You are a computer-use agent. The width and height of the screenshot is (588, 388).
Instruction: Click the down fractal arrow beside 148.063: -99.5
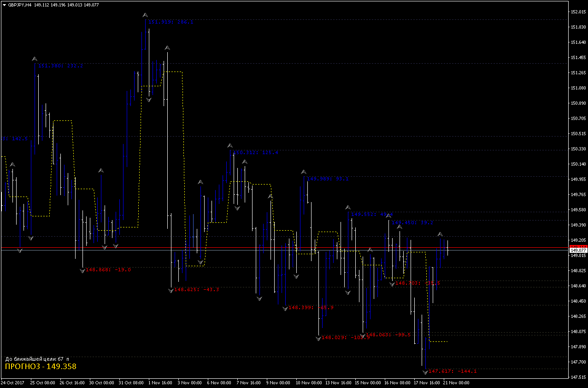click(x=363, y=335)
